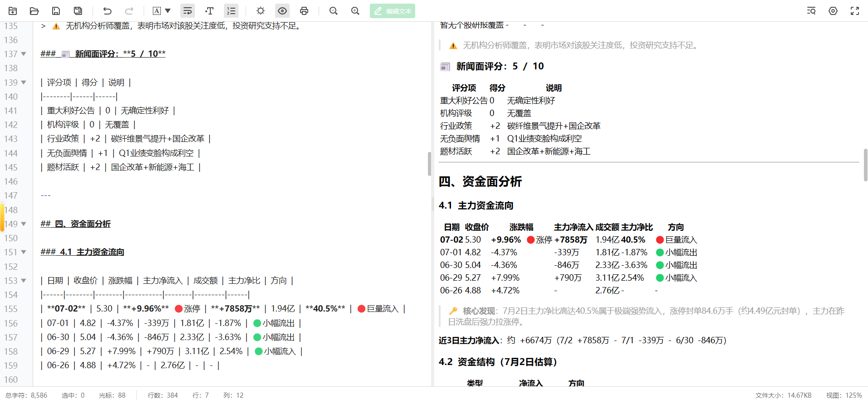Image resolution: width=868 pixels, height=404 pixels.
Task: Open the text encoding dropdown arrow
Action: (x=168, y=11)
